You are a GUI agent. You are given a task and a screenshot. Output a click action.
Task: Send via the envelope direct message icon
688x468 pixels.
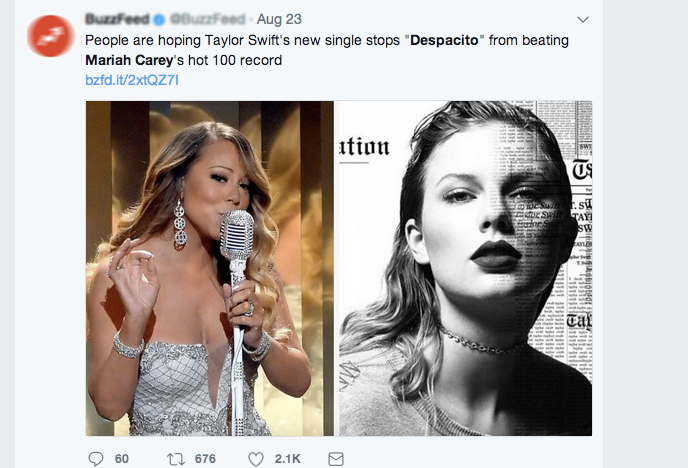336,458
